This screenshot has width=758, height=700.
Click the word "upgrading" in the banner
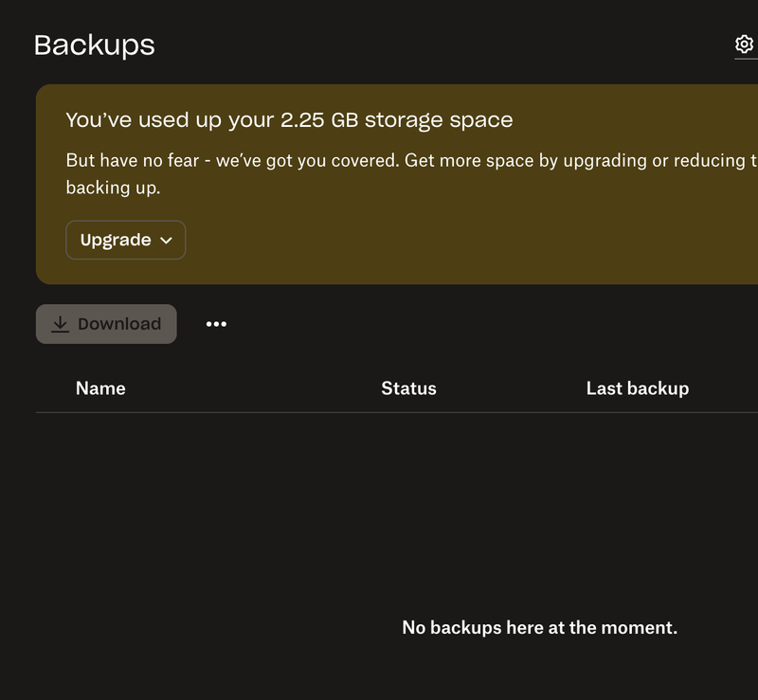(x=605, y=160)
